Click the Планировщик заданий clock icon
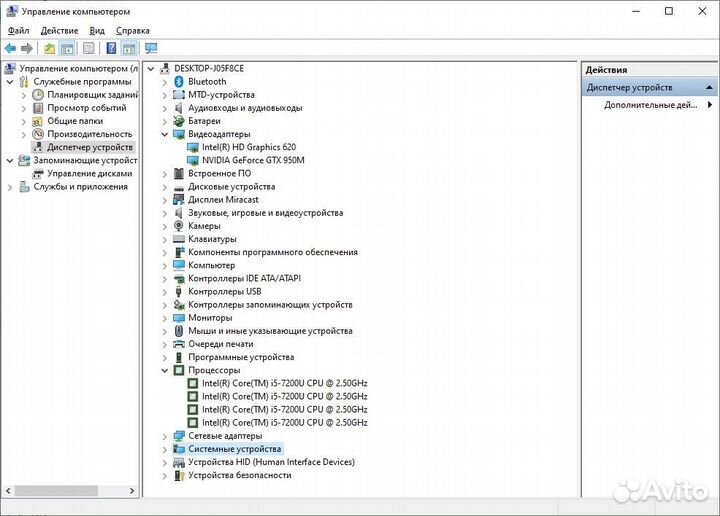Image resolution: width=720 pixels, height=516 pixels. point(38,95)
